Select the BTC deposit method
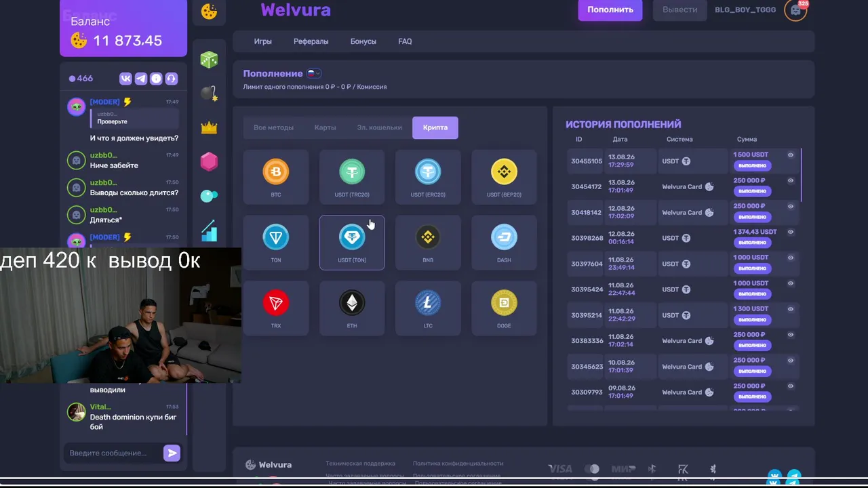 click(276, 177)
